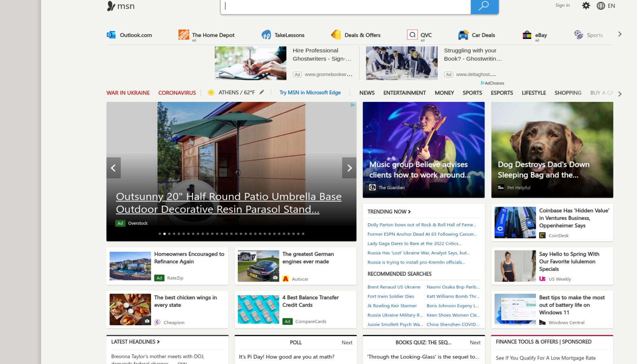Go to Next books quiz

[x=475, y=342]
